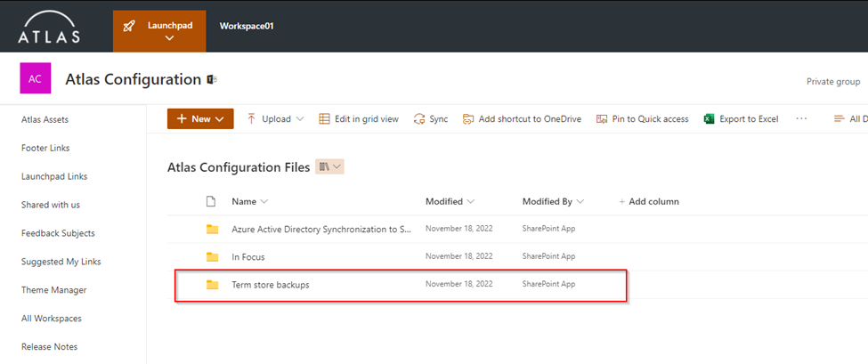Click Add column header button

coord(649,202)
